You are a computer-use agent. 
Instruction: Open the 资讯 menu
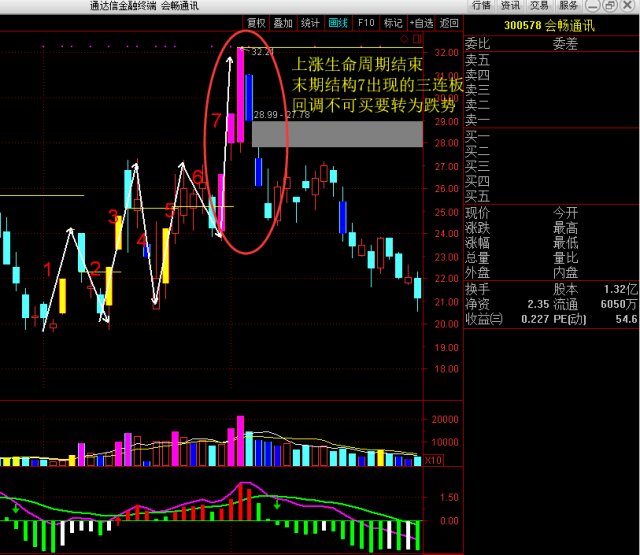(510, 5)
